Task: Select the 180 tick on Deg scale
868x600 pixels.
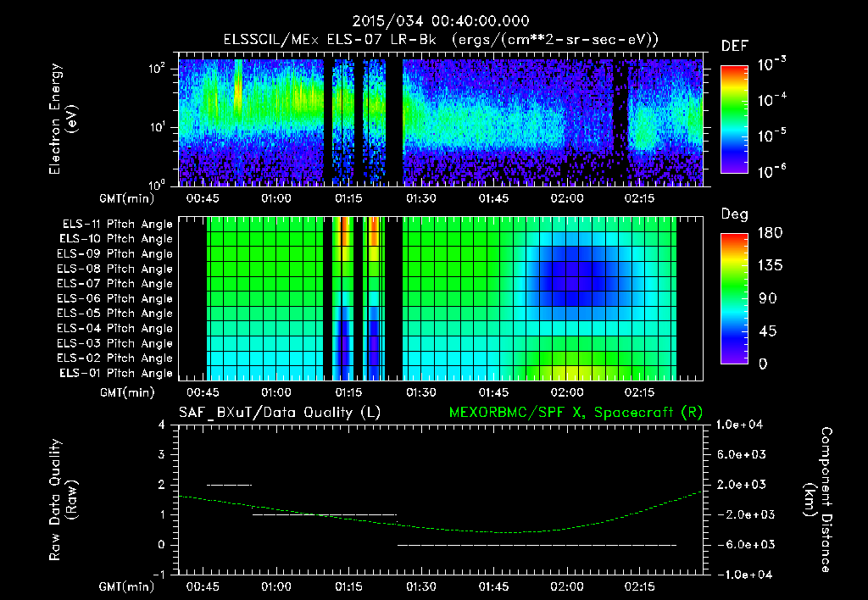Action: click(x=770, y=233)
